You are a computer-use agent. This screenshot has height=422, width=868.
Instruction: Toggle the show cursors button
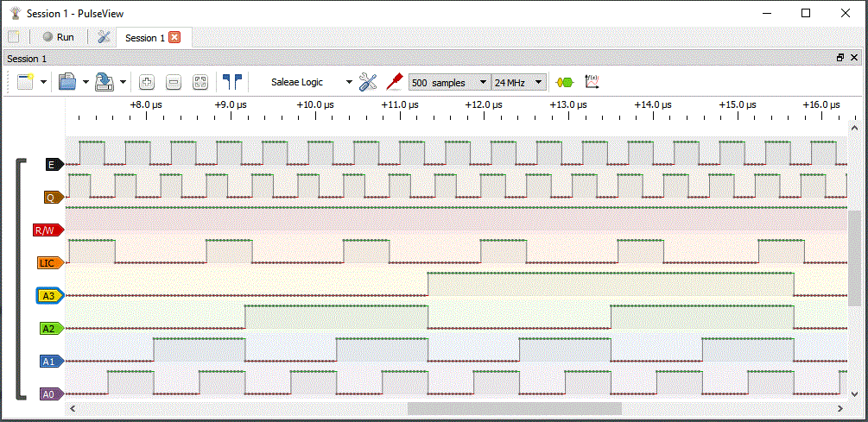(x=231, y=82)
